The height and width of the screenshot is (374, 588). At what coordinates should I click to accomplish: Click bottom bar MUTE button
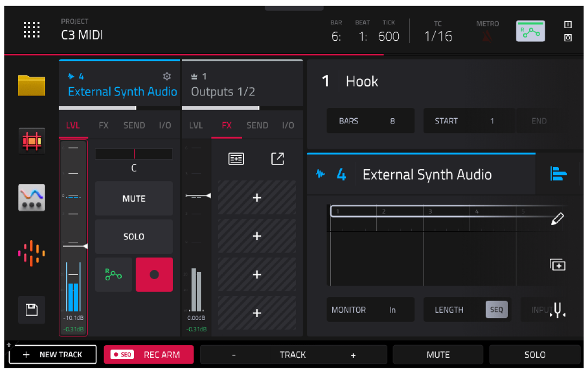point(438,355)
